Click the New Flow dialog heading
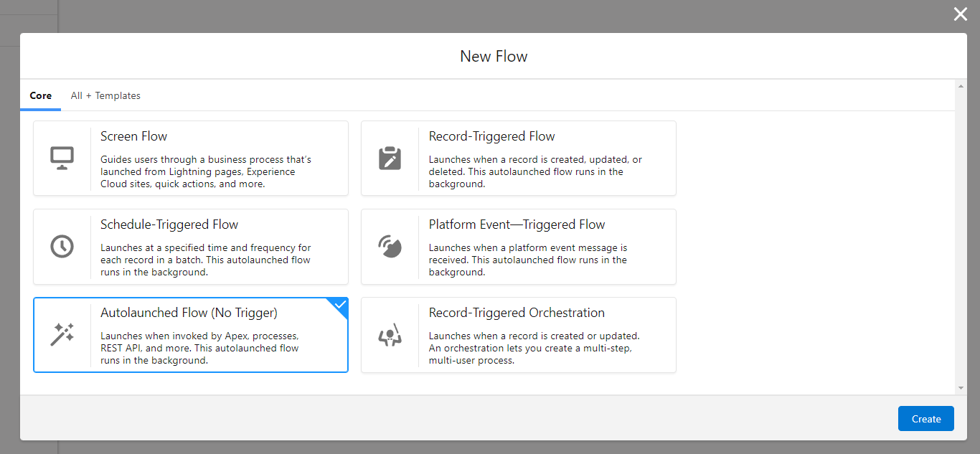This screenshot has width=980, height=454. tap(494, 57)
